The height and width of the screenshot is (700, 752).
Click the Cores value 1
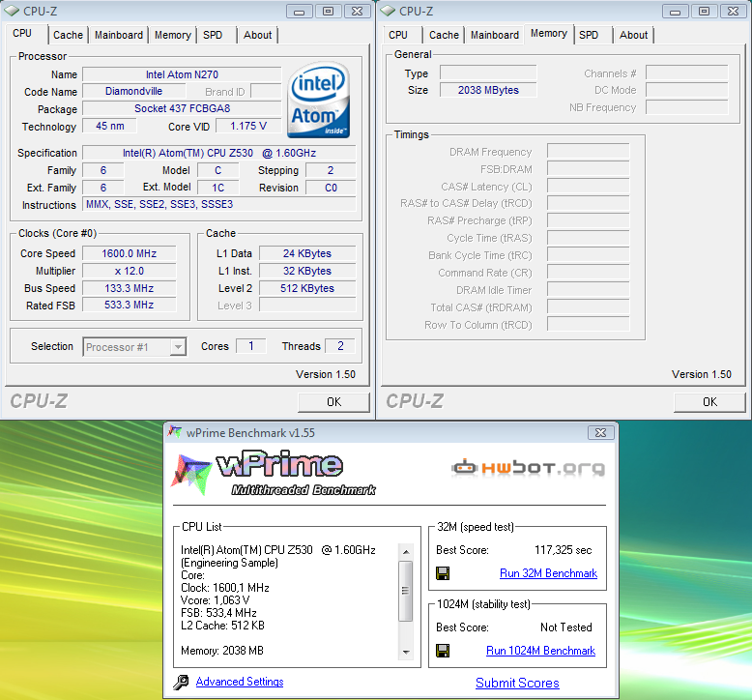click(x=250, y=346)
